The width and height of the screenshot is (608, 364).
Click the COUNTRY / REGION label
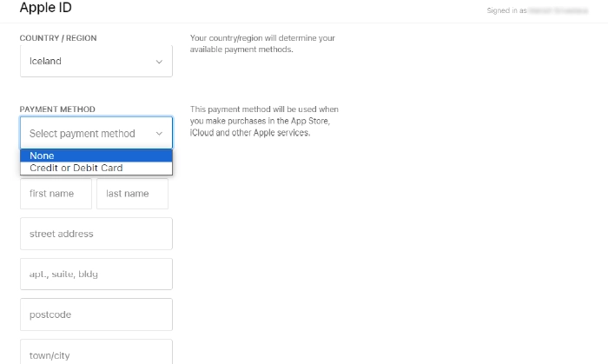(x=58, y=38)
